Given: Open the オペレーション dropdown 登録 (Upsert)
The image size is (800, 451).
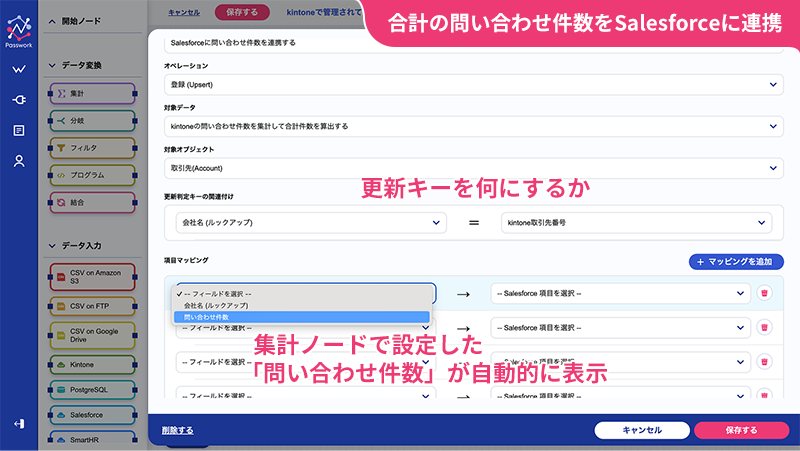Looking at the screenshot, I should [x=473, y=85].
